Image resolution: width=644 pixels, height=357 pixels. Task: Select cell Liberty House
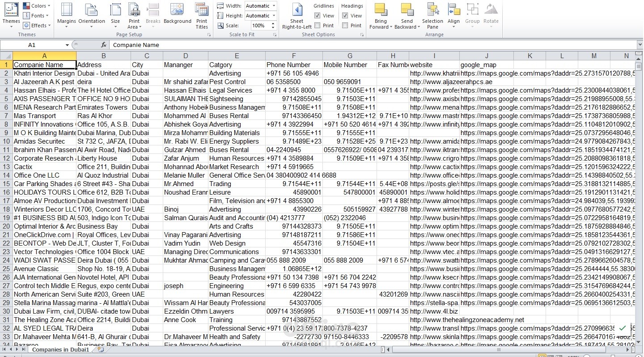coord(104,158)
